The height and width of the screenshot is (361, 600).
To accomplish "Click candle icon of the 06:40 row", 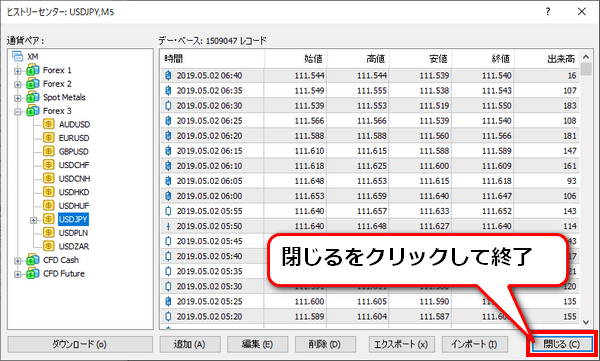I will (168, 75).
